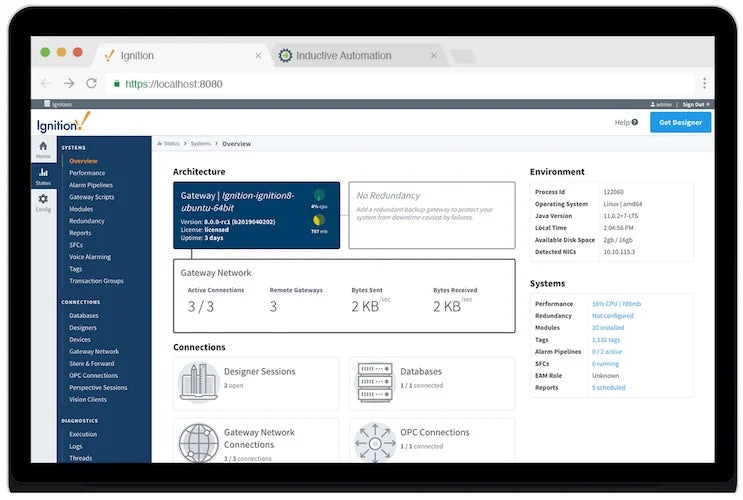Click the Ignition logo
The height and width of the screenshot is (500, 743).
[63, 122]
